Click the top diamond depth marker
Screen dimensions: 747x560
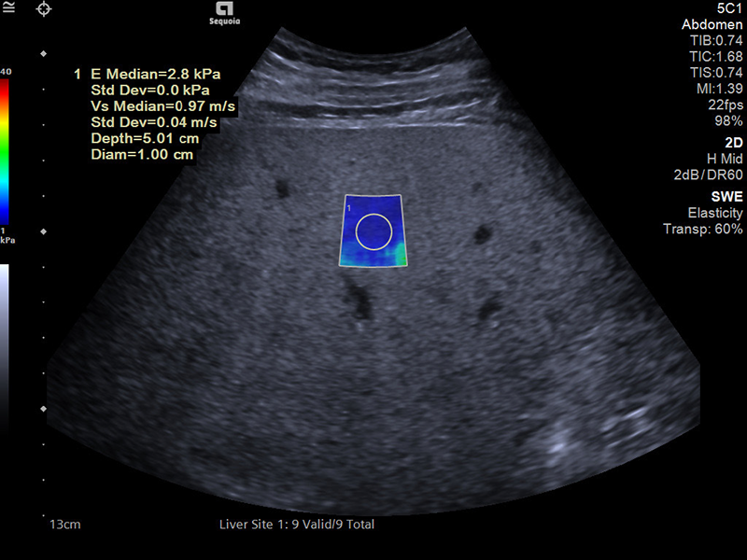pos(44,54)
